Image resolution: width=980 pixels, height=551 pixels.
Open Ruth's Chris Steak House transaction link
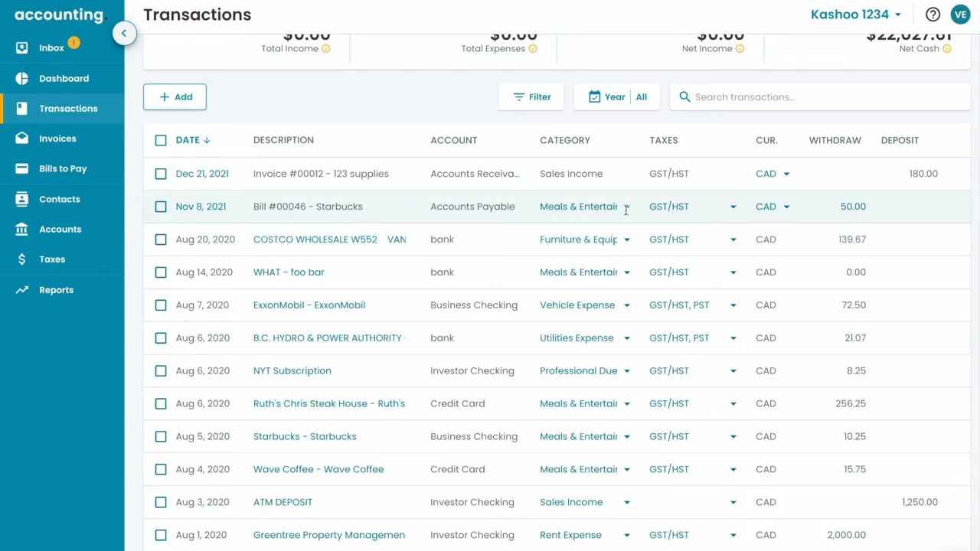pos(329,403)
